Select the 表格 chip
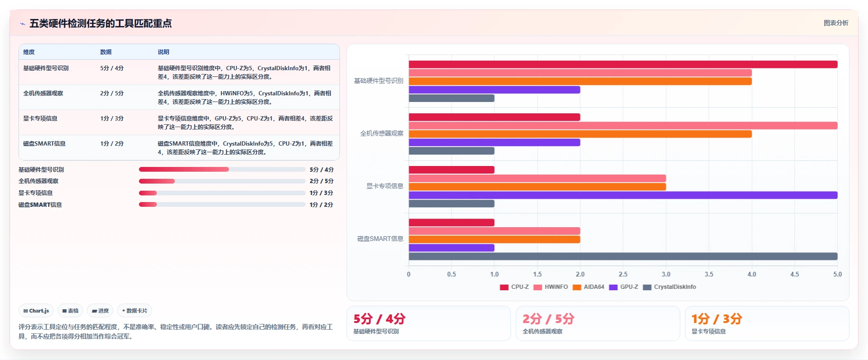 coord(70,311)
